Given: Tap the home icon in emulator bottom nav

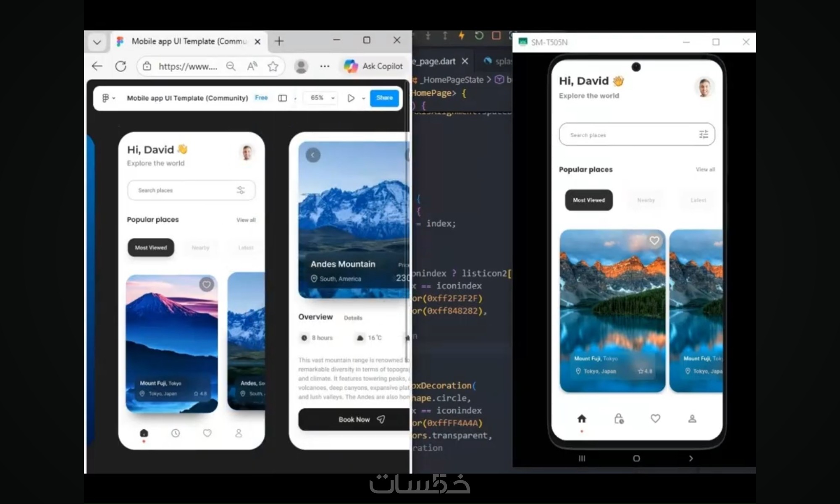Looking at the screenshot, I should point(582,418).
